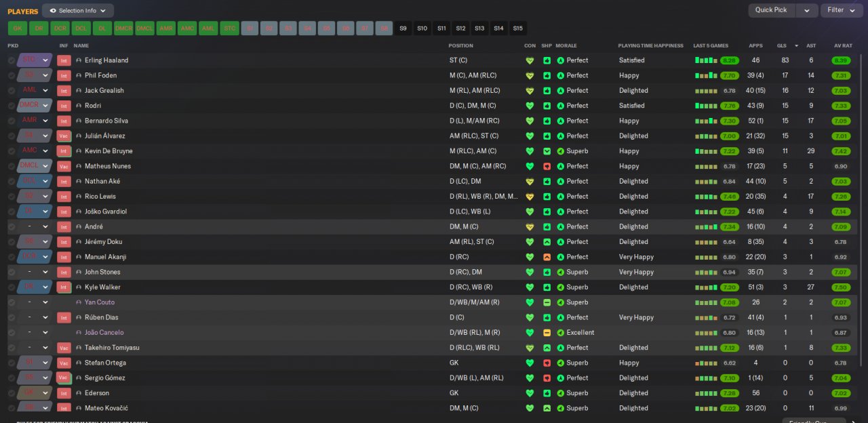Open Yan Couto's player profile
The width and height of the screenshot is (868, 423).
100,302
